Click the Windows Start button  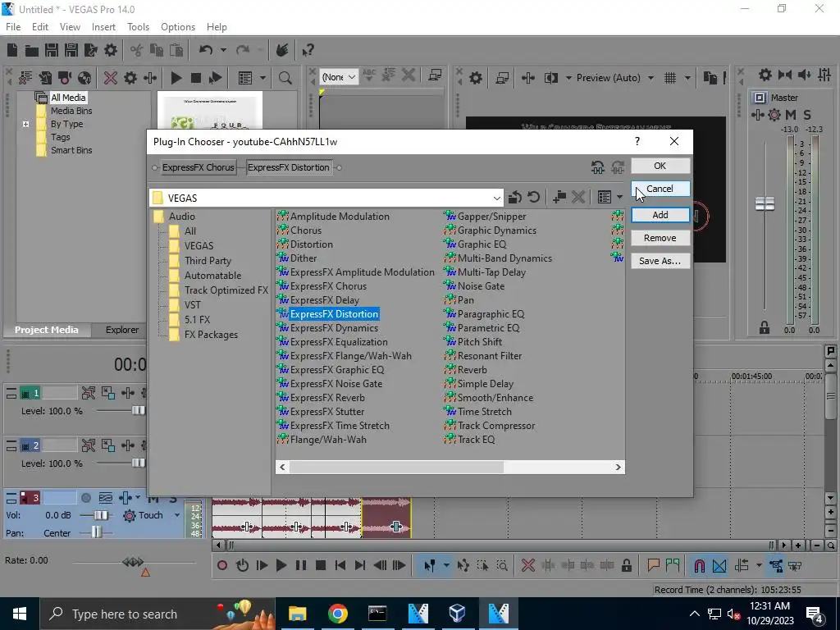20,614
